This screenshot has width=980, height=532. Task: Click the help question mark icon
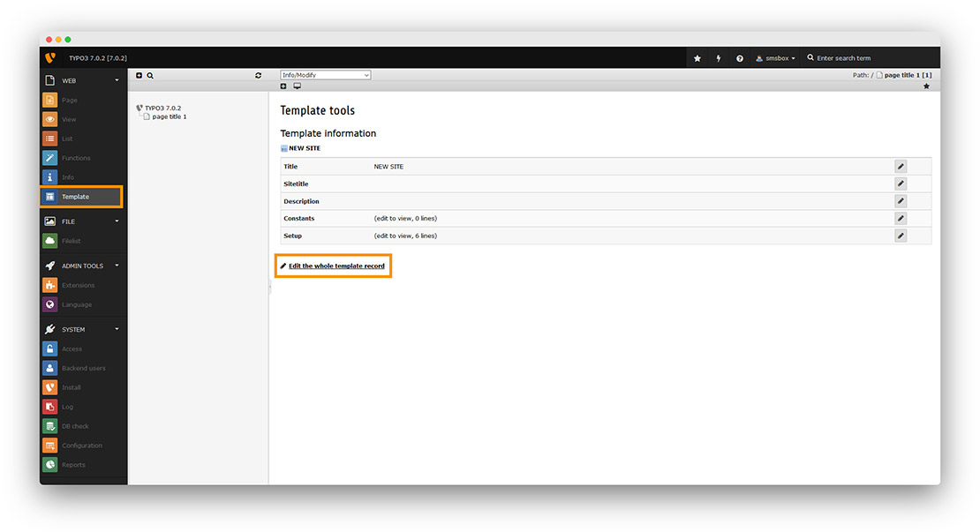point(739,57)
